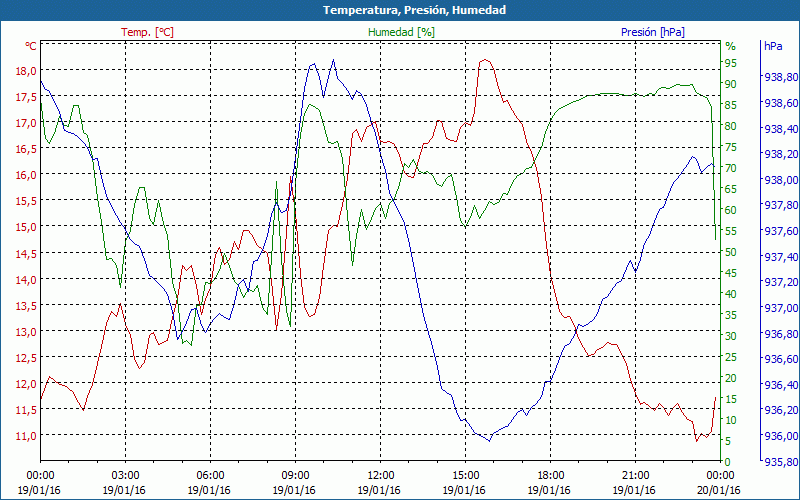Click the '50' humidity axis value
800x500 pixels.
coord(731,252)
